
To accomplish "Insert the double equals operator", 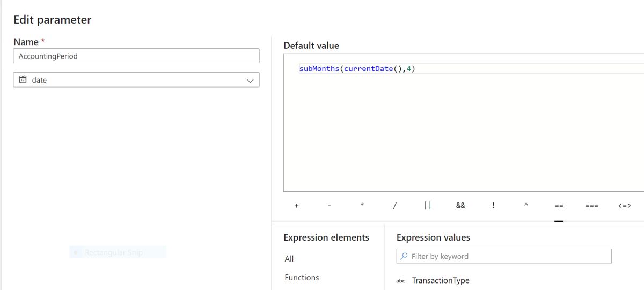I will click(559, 206).
